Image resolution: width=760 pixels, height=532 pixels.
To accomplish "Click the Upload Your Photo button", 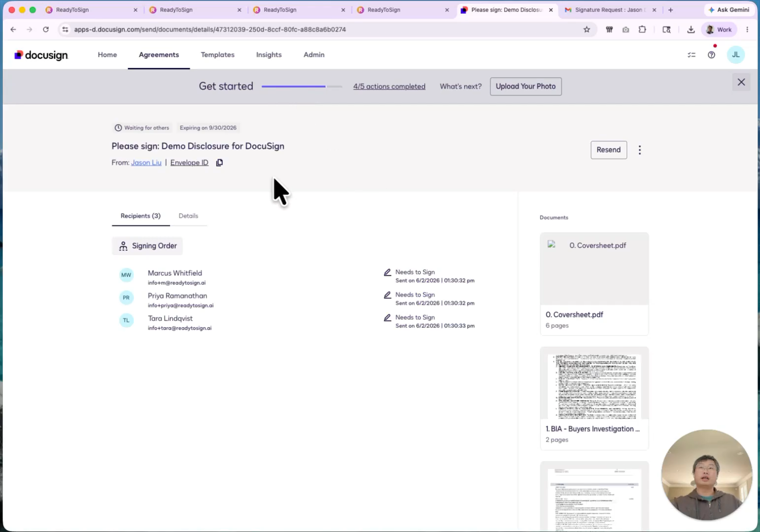I will click(525, 86).
